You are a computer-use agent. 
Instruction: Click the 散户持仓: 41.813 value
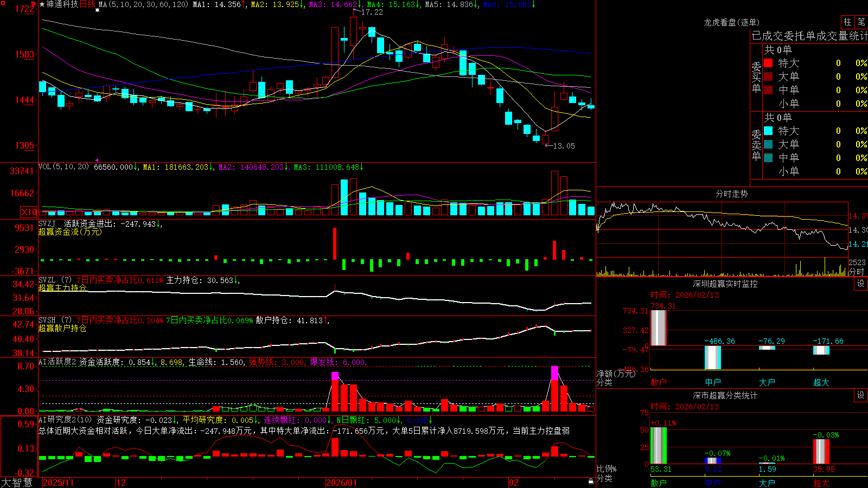289,320
